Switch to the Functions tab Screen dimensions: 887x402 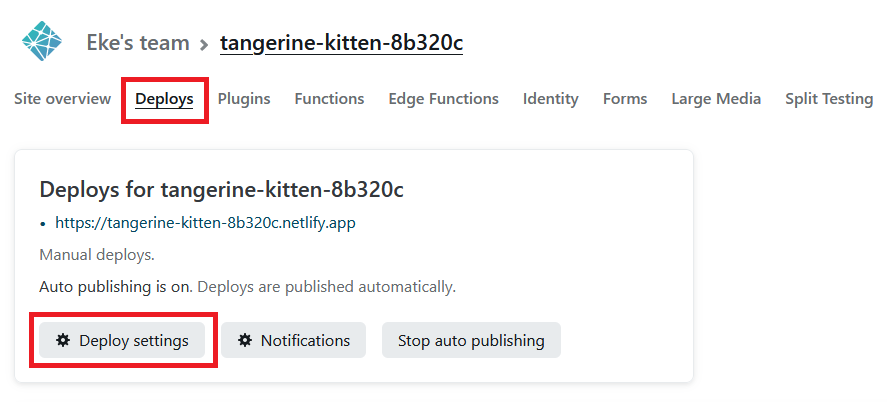(x=329, y=98)
